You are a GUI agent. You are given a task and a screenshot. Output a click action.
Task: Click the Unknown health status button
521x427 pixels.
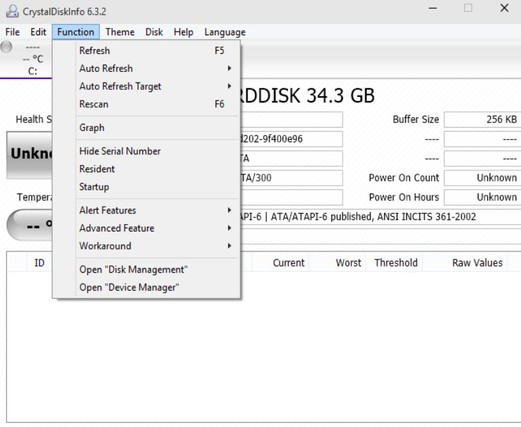(29, 155)
